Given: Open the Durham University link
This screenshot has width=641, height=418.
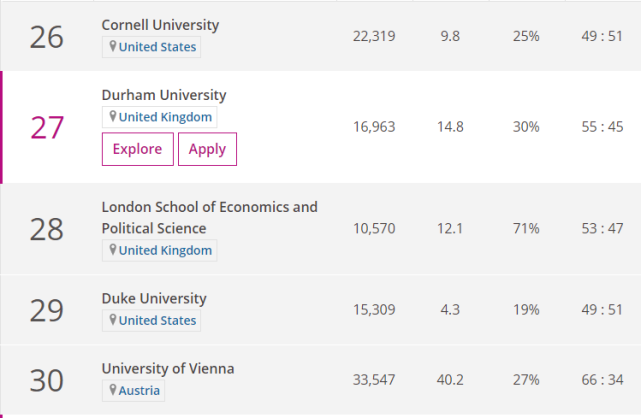Looking at the screenshot, I should 164,95.
